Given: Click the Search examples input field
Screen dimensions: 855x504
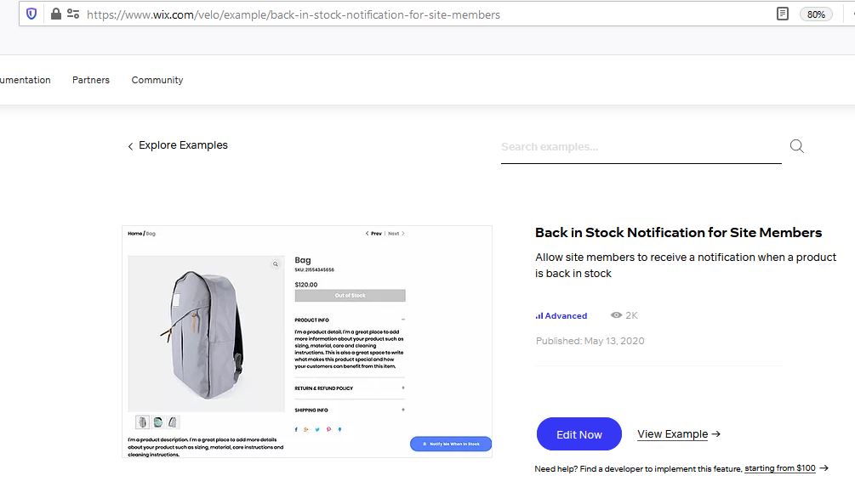Looking at the screenshot, I should point(641,147).
